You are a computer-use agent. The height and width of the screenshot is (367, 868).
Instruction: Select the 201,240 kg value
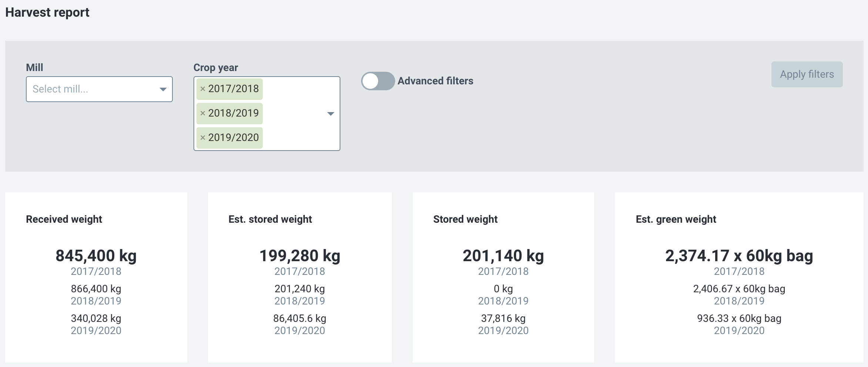point(300,289)
